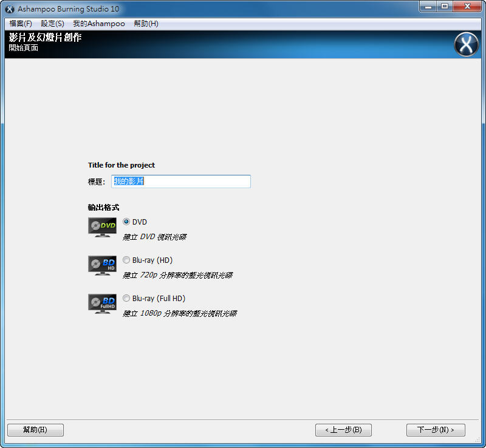Click the Title for the project heading

pyautogui.click(x=121, y=165)
